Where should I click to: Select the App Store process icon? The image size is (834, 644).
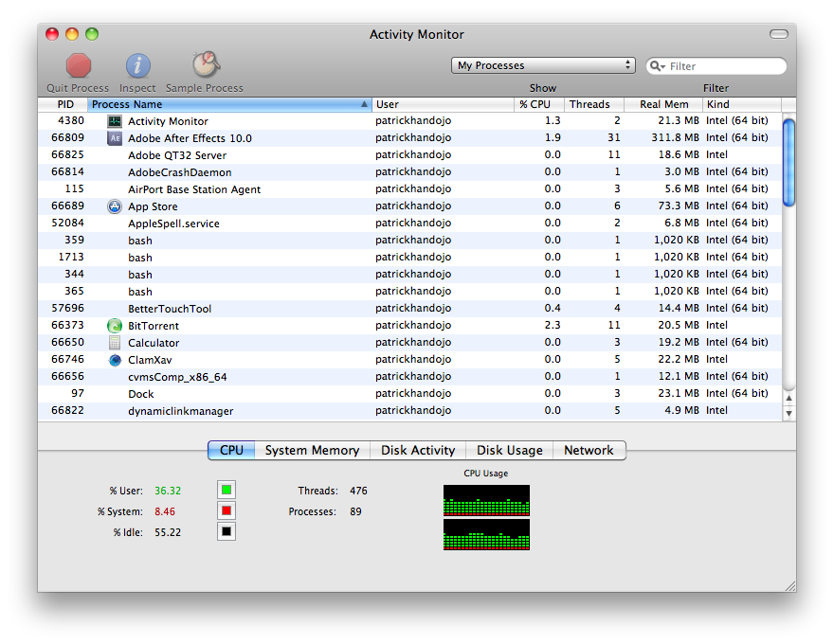(x=115, y=206)
